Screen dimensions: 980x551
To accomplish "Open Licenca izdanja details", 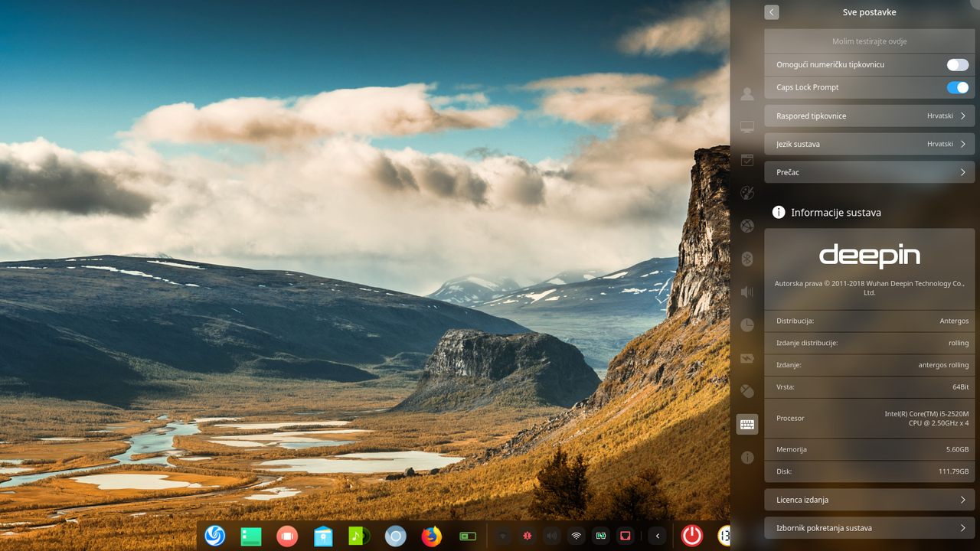I will click(x=869, y=500).
